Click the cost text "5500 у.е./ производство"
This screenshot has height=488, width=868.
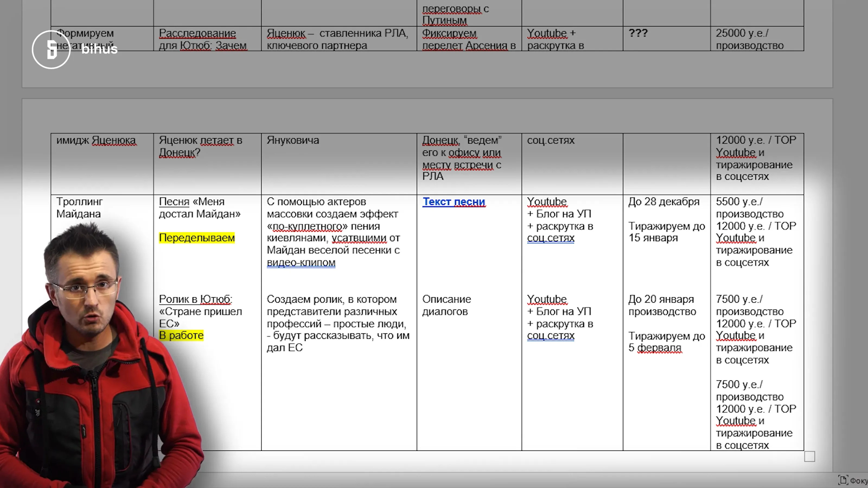pos(750,207)
